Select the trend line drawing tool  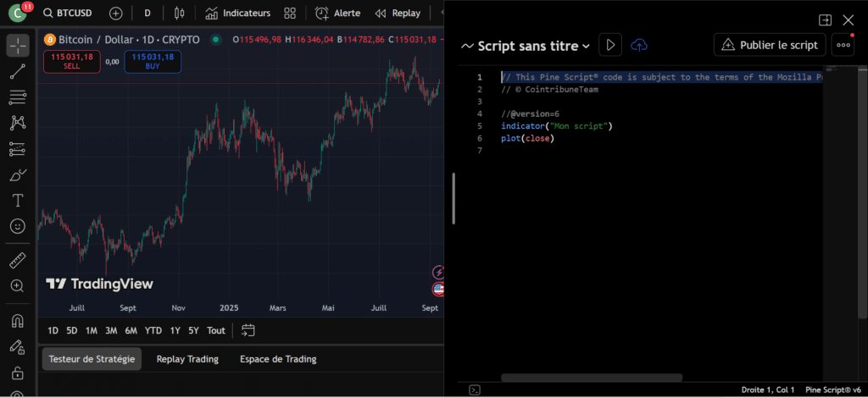coord(18,71)
